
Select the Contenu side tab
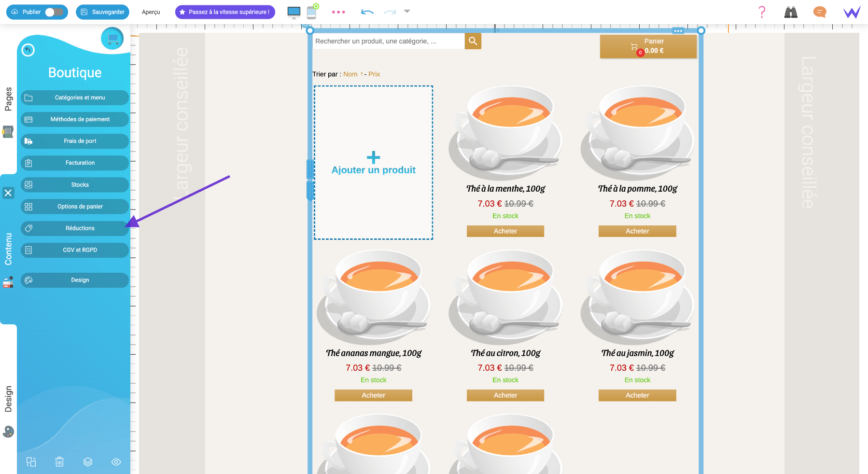[x=8, y=249]
